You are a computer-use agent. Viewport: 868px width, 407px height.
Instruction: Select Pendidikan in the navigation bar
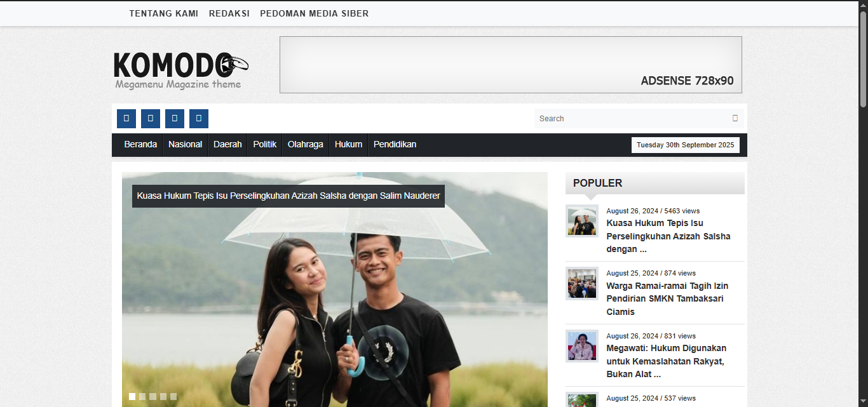tap(395, 145)
